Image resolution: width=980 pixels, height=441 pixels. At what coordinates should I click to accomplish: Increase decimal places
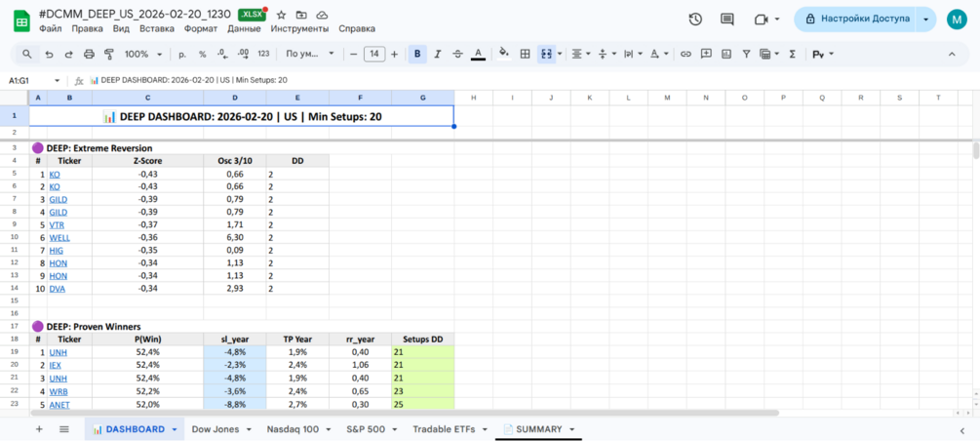coord(243,55)
